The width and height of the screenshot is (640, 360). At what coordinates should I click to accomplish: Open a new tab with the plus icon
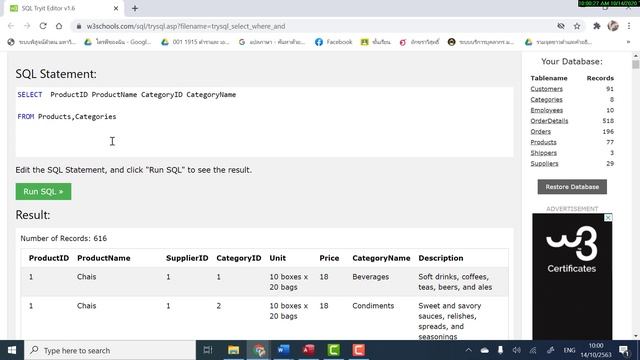[135, 8]
